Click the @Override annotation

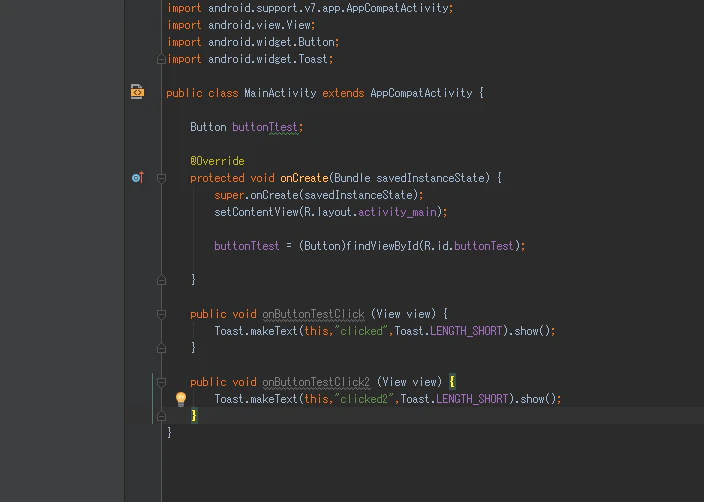(x=217, y=161)
